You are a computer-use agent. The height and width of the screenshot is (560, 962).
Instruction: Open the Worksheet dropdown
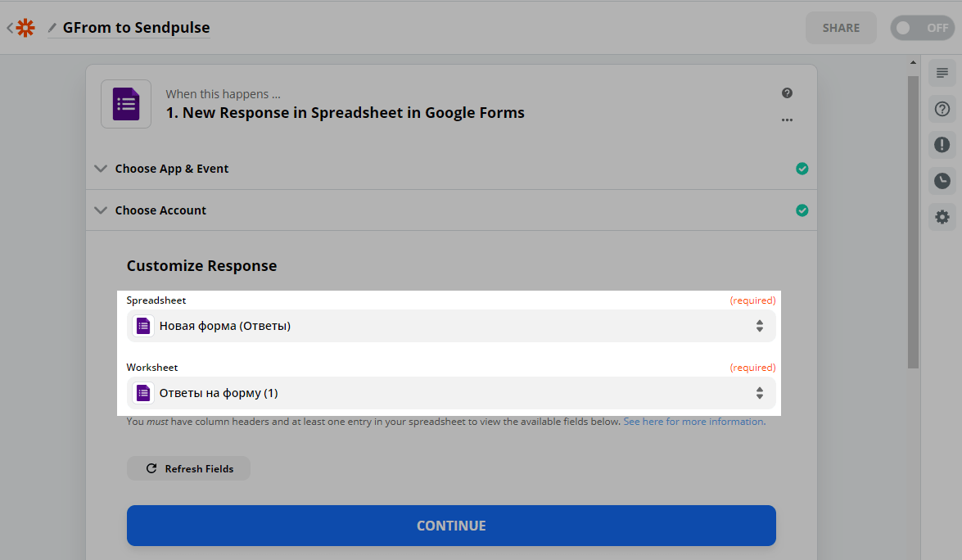[x=451, y=393]
